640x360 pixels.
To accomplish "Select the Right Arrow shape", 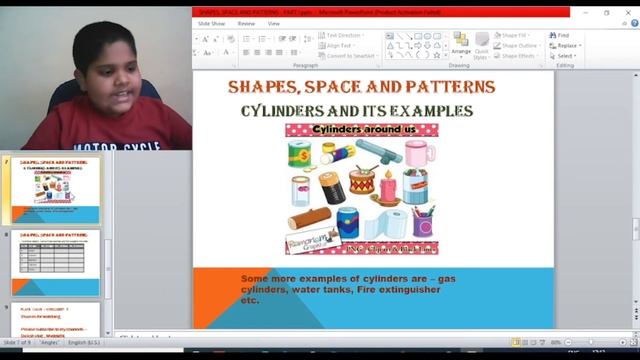I will 418,46.
